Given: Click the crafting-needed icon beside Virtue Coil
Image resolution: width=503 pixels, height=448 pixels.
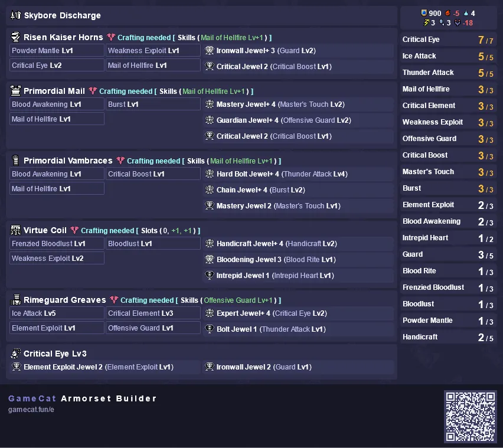Looking at the screenshot, I should 74,230.
